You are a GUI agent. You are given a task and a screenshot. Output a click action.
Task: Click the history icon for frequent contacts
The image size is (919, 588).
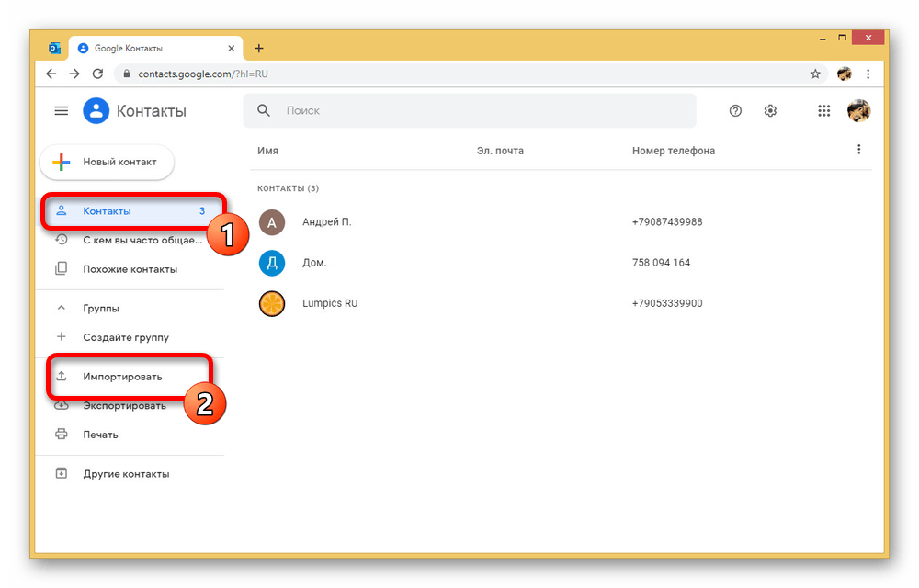tap(61, 239)
